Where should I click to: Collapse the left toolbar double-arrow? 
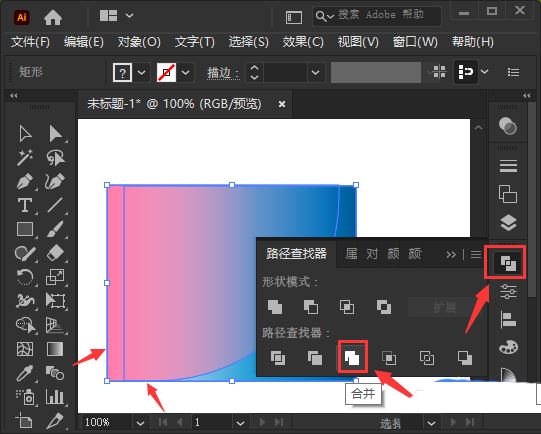pyautogui.click(x=14, y=96)
